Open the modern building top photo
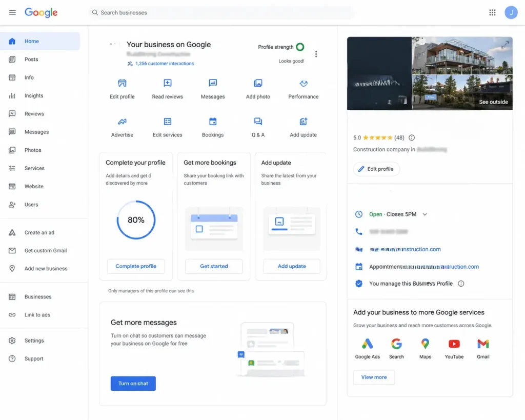Viewport: 525px width, 420px height. (462, 55)
